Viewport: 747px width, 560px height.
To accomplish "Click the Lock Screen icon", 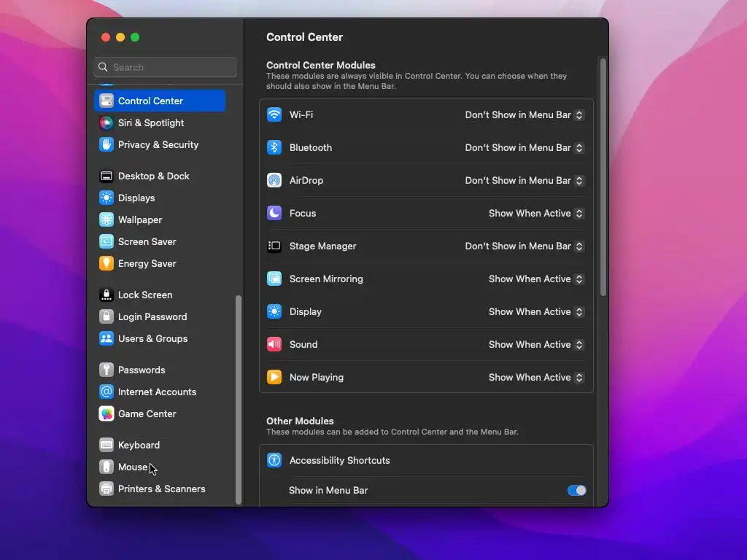I will (x=107, y=295).
